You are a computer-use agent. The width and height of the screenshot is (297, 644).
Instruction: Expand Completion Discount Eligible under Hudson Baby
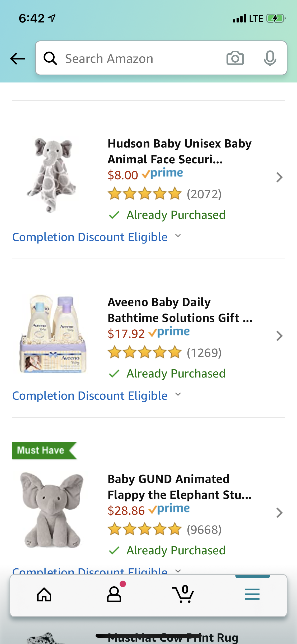[x=97, y=237]
